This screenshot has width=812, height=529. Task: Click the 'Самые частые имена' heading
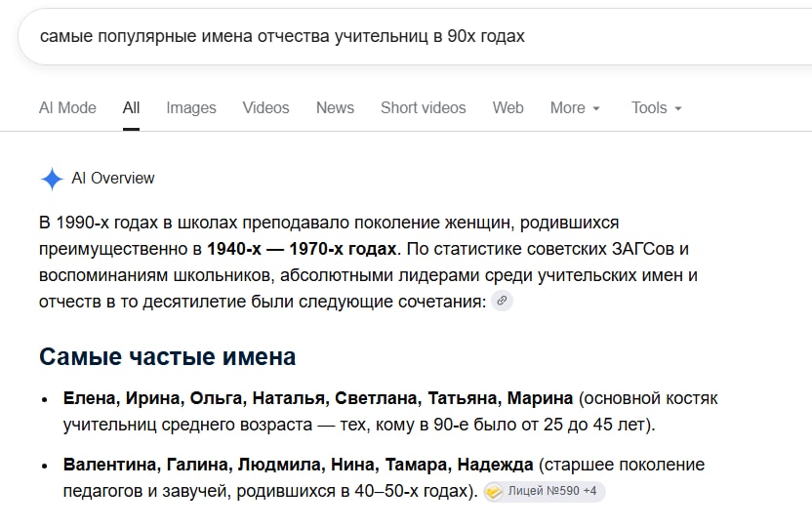click(x=167, y=356)
